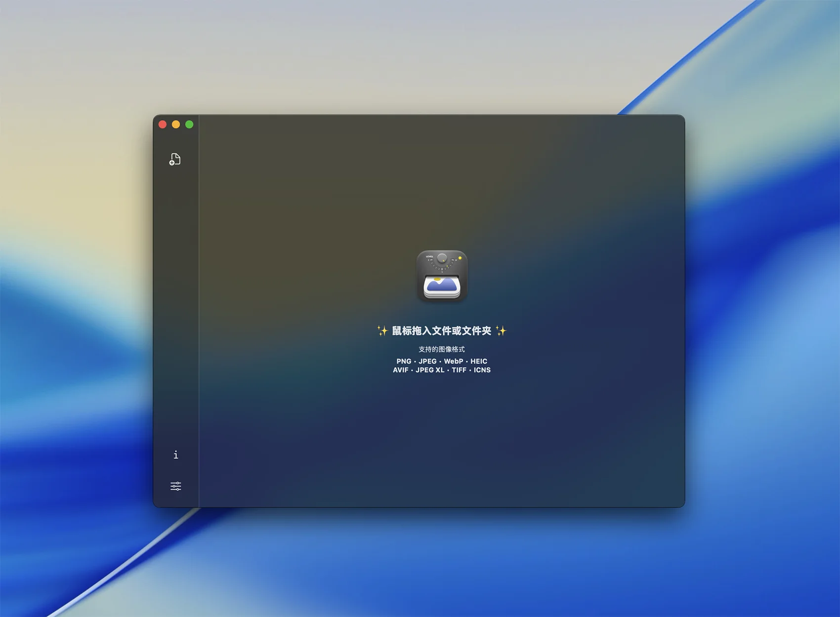
Task: Click the HEIC format label
Action: click(478, 361)
